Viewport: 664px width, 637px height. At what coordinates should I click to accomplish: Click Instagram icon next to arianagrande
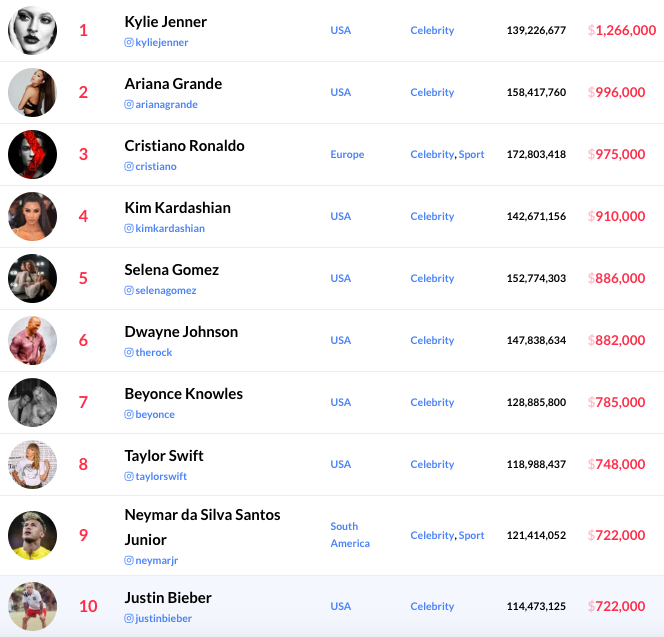129,105
